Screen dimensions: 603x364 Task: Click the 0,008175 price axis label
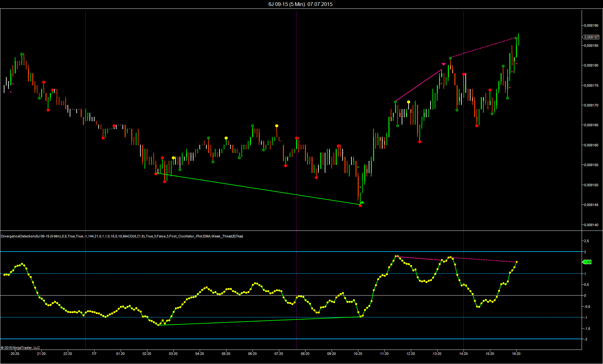pyautogui.click(x=591, y=85)
